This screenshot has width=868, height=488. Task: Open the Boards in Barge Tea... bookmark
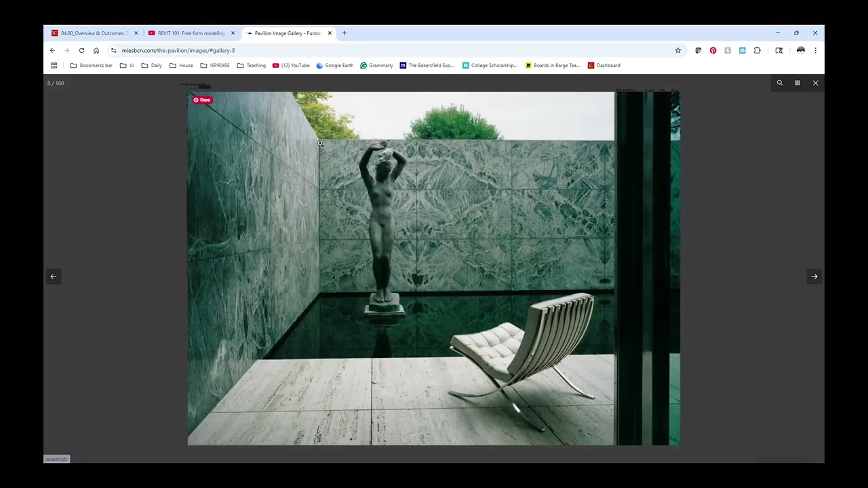[x=553, y=66]
